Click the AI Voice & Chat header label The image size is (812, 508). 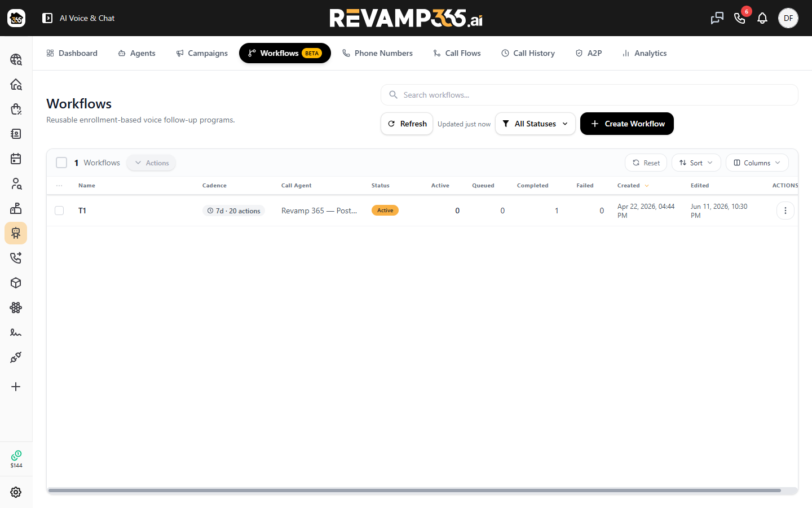pyautogui.click(x=87, y=18)
